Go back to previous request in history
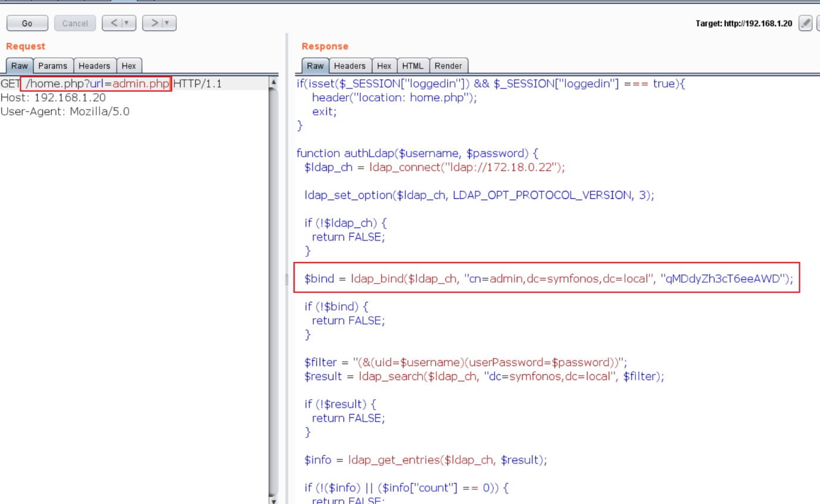Image resolution: width=820 pixels, height=504 pixels. coord(113,23)
